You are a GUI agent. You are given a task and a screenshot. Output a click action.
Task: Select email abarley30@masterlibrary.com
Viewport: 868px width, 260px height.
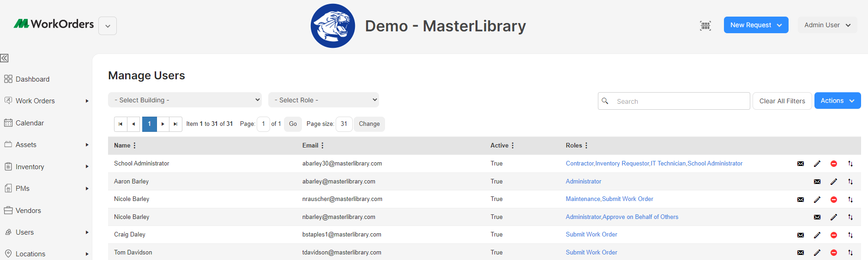342,164
